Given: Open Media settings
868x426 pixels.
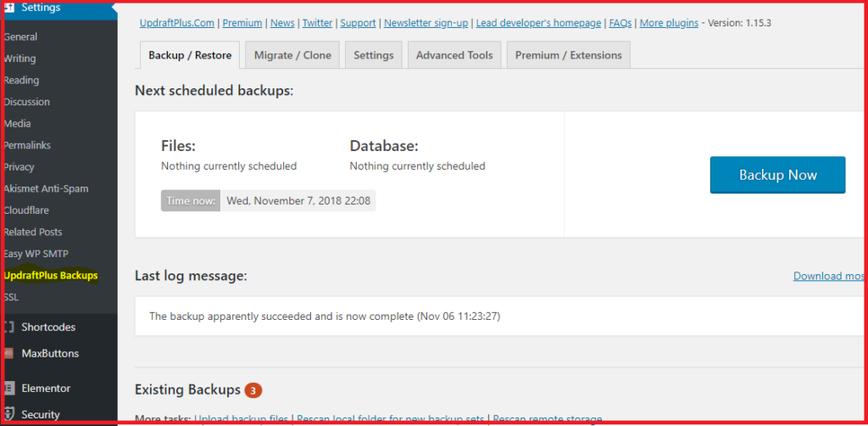Looking at the screenshot, I should point(17,124).
